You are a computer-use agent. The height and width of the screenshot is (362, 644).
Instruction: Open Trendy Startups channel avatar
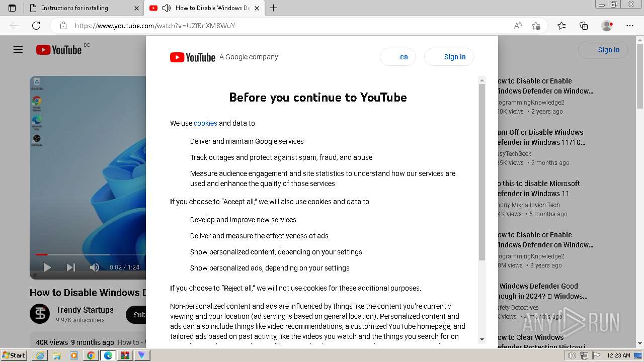[40, 314]
